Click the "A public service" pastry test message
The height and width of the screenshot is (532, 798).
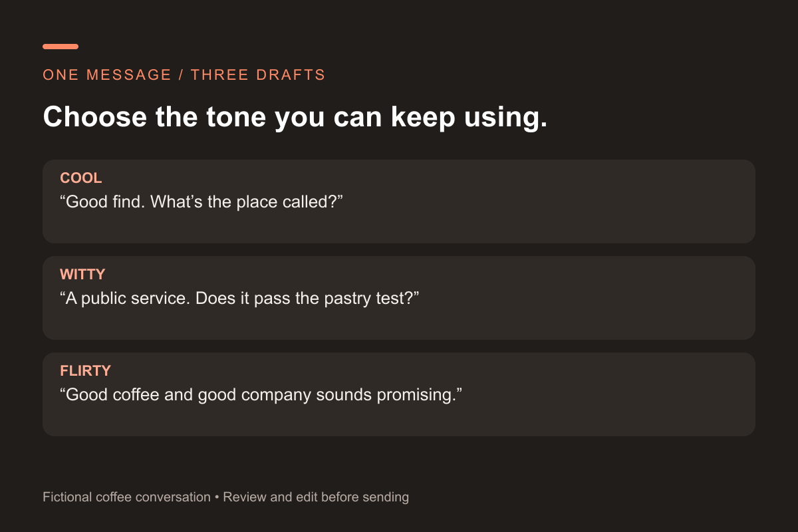pos(239,298)
